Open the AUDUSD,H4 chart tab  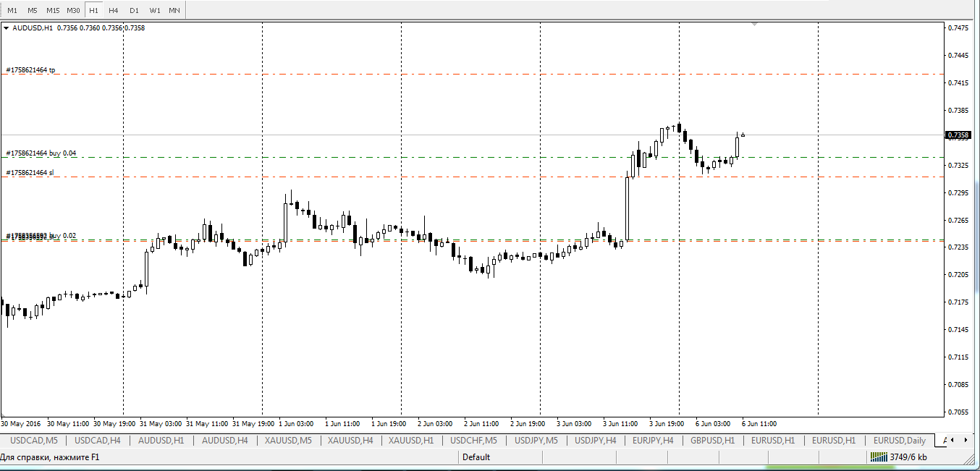225,440
